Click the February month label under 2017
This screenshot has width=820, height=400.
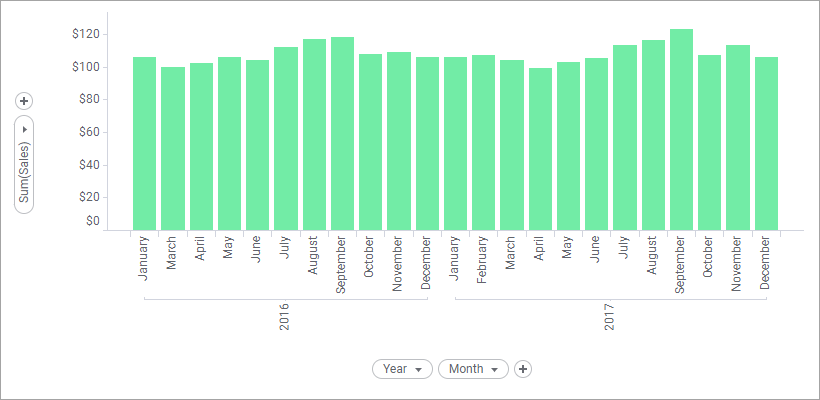pyautogui.click(x=483, y=261)
